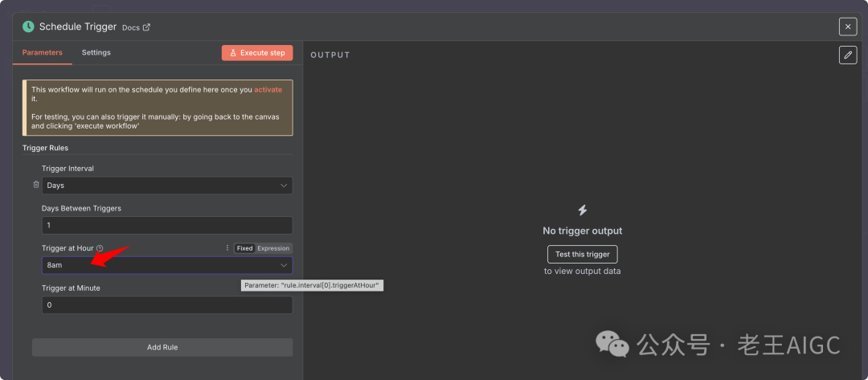Click the lightning bolt output icon
This screenshot has height=380, width=868.
583,210
